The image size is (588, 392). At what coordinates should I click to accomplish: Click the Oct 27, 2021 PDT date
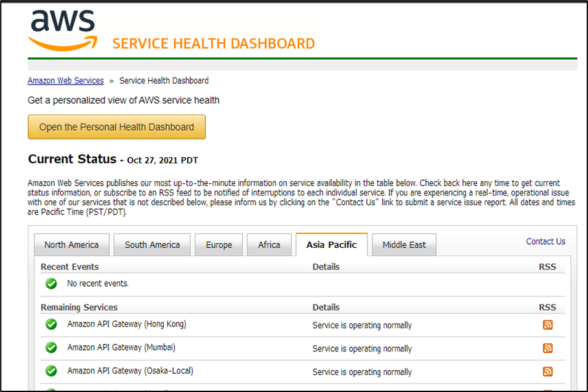coord(163,160)
